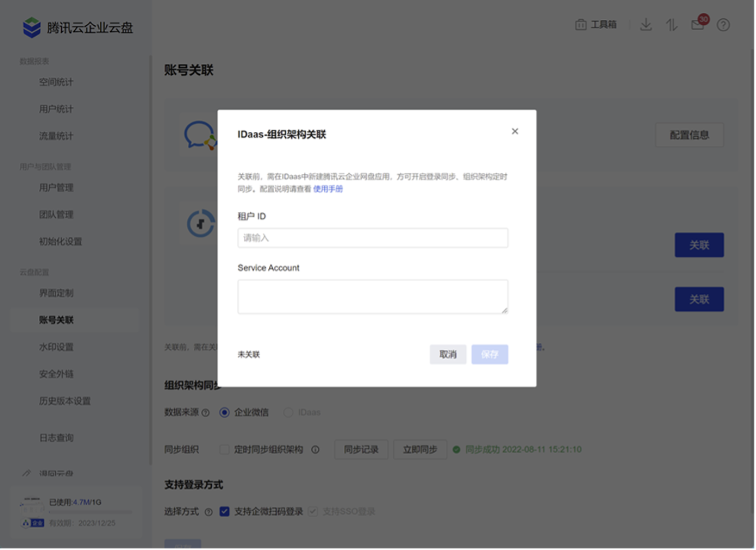The image size is (756, 550).
Task: Click the 已使用 4.7M/1G usage text
Action: pyautogui.click(x=75, y=503)
